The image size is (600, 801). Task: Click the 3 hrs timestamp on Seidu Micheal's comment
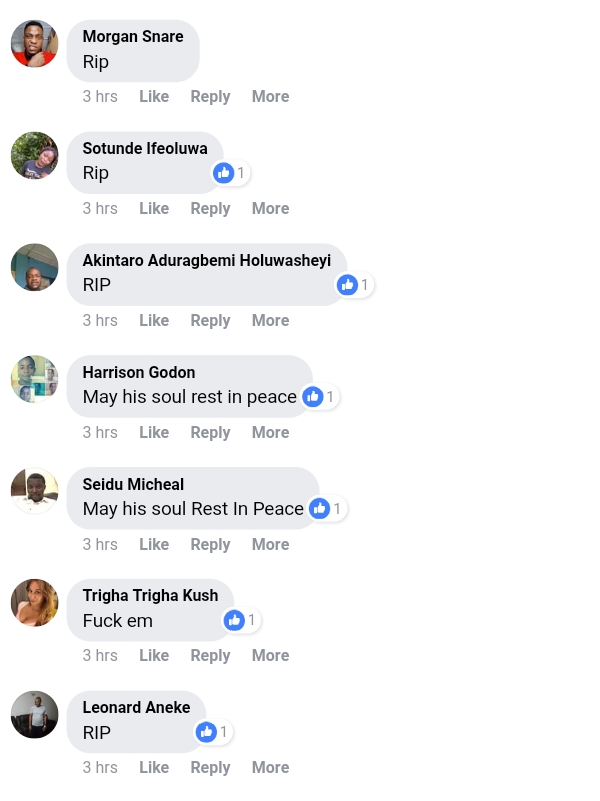click(100, 545)
